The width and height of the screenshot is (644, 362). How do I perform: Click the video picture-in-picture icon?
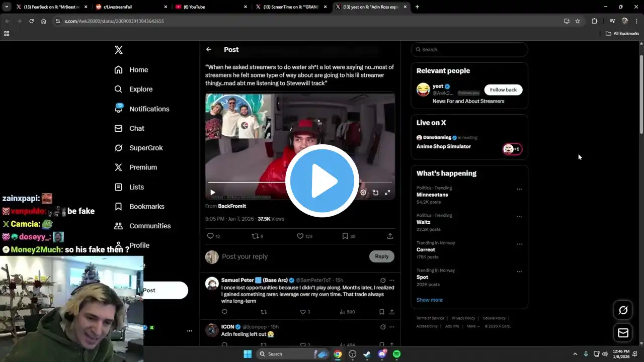pos(375,193)
